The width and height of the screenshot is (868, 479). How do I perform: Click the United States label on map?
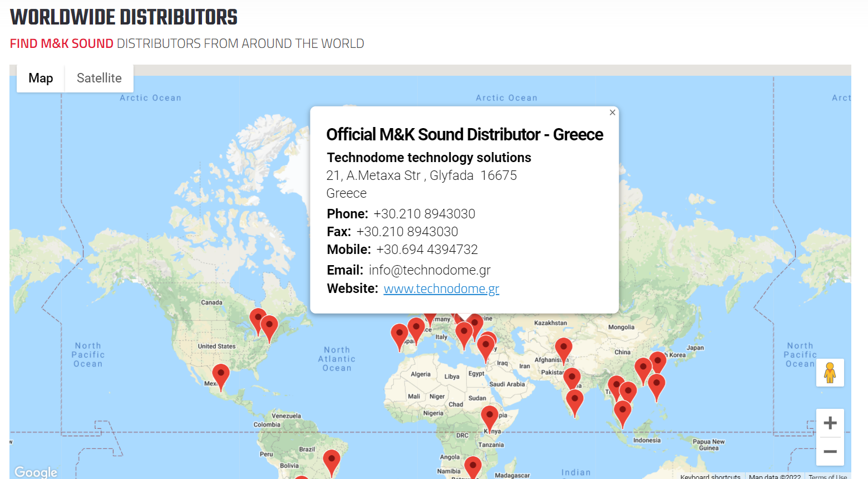[216, 346]
